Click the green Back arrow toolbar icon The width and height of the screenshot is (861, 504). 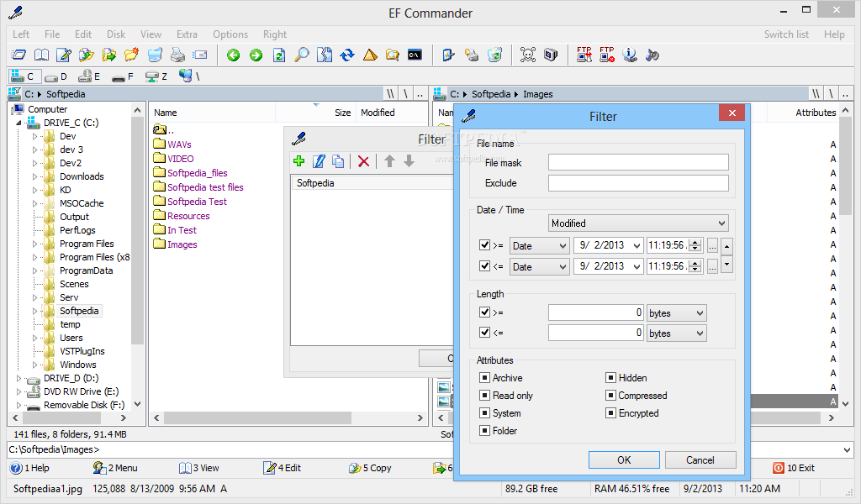(x=234, y=55)
